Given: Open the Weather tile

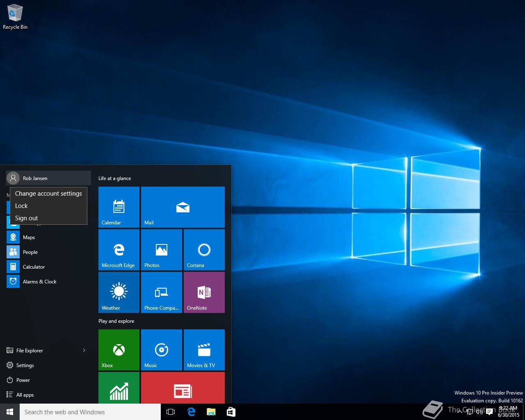Looking at the screenshot, I should pos(119,292).
